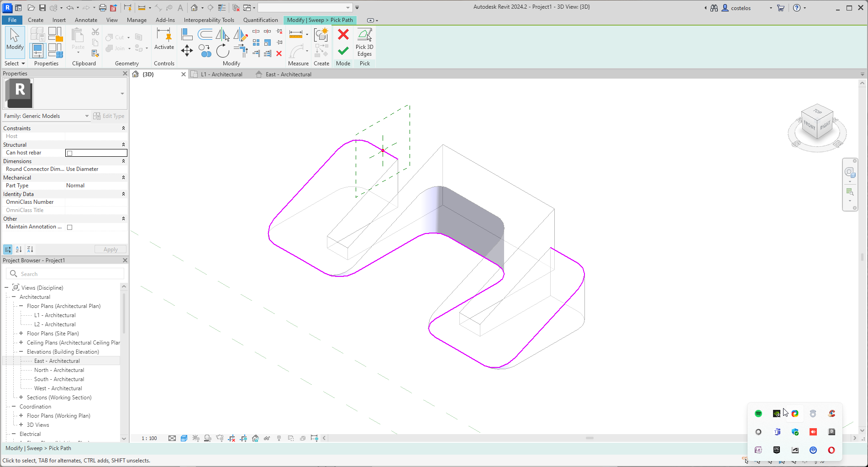Collapse the Architectural node in Project Browser
This screenshot has height=467, width=868.
(14, 297)
